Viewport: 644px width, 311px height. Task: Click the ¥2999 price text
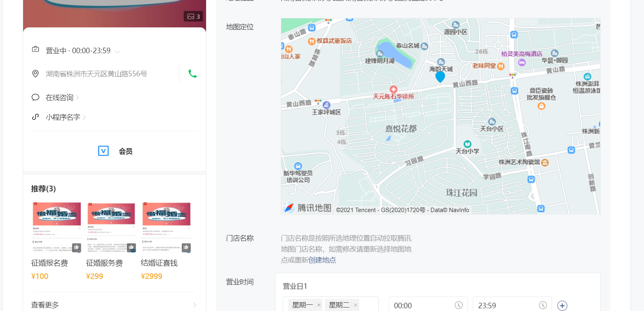[x=151, y=276]
